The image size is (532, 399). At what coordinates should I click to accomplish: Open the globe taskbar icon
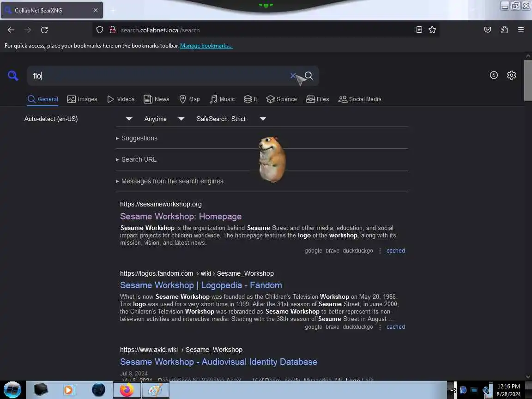click(98, 390)
